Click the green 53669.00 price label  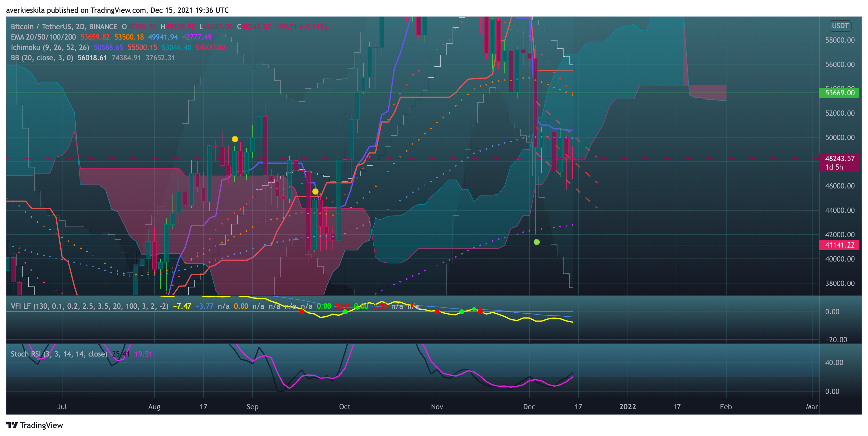coord(839,93)
